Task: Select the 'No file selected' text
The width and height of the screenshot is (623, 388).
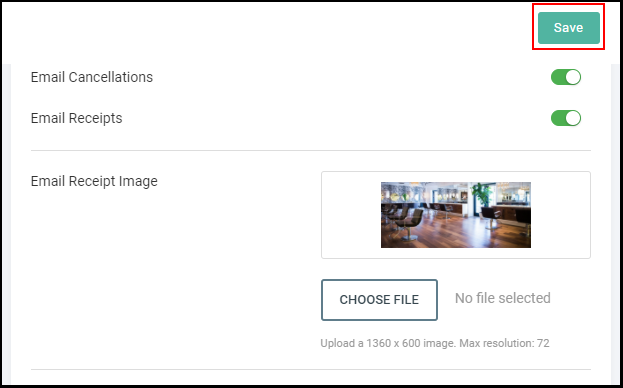Action: 503,298
